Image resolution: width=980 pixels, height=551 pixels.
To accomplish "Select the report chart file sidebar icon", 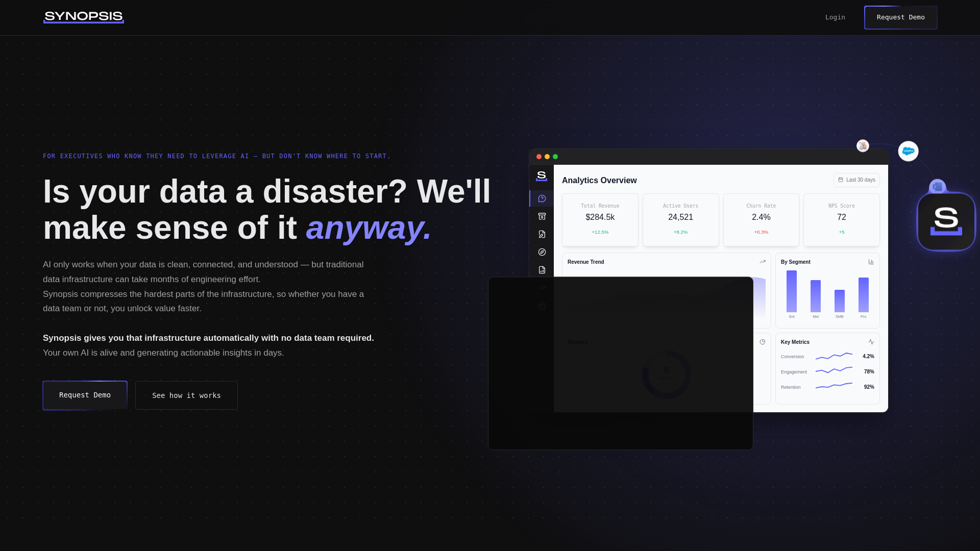I will click(542, 270).
